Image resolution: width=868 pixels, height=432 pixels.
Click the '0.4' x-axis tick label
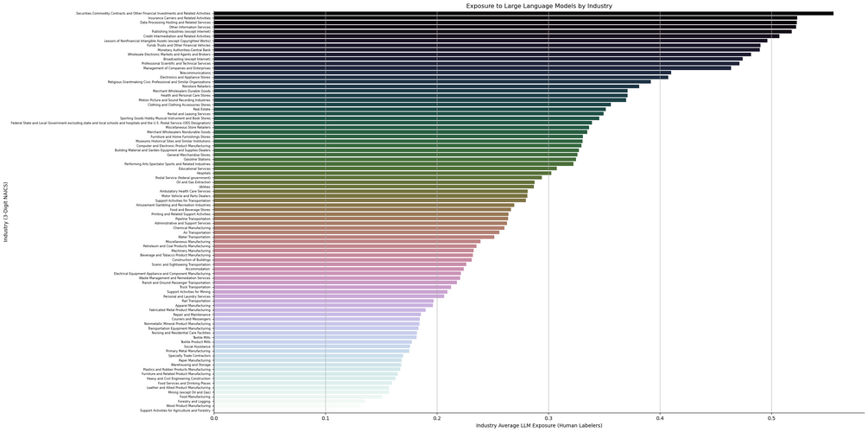660,417
